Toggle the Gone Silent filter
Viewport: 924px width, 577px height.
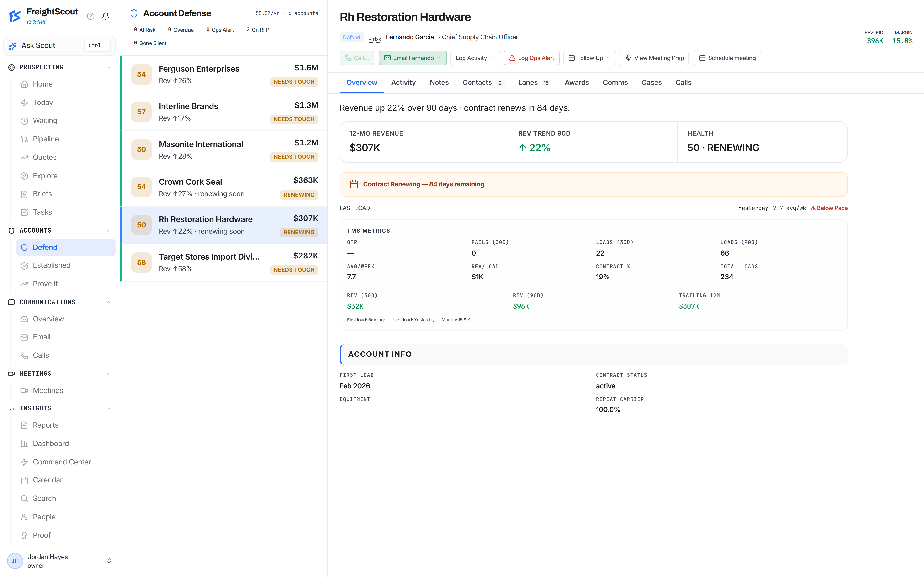(150, 43)
